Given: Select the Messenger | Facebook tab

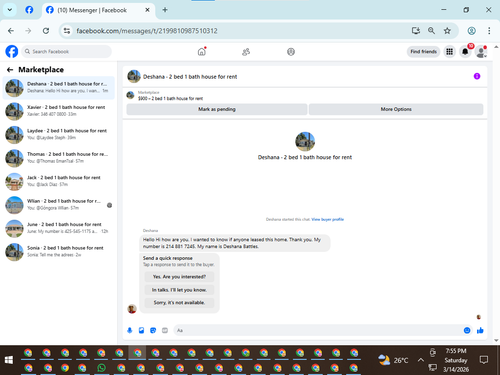Looking at the screenshot, I should point(98,10).
